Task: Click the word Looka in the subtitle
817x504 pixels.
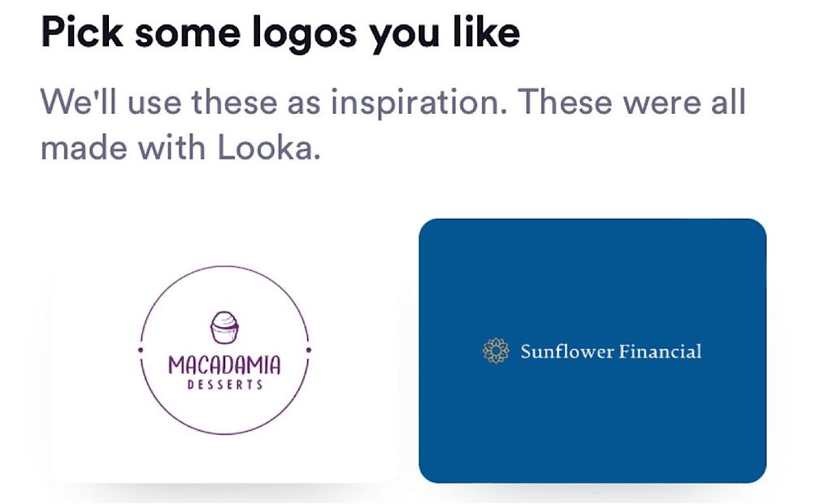Action: (263, 148)
